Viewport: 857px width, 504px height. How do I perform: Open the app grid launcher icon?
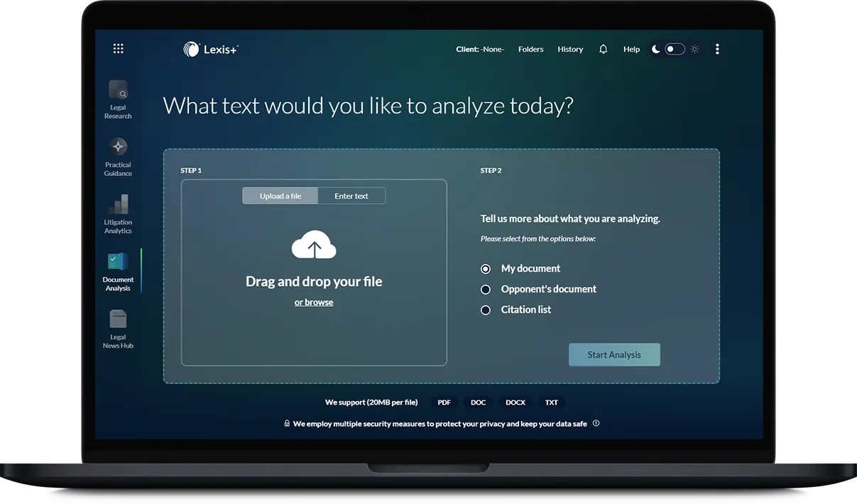(119, 49)
